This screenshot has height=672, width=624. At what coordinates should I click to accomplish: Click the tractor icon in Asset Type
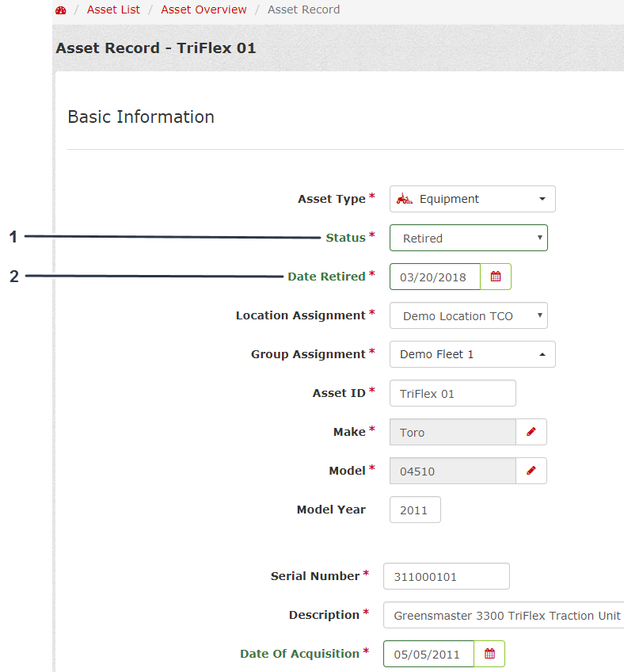click(405, 199)
